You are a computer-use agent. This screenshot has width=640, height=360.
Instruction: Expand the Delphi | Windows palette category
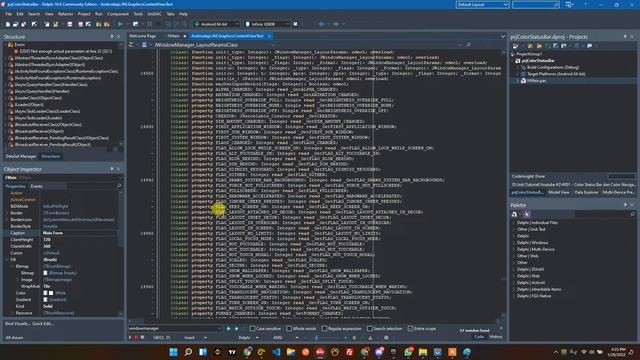point(513,243)
